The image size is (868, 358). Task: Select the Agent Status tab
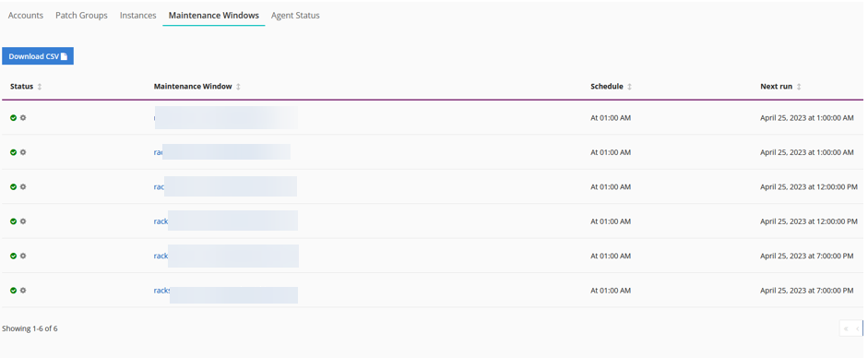[295, 16]
